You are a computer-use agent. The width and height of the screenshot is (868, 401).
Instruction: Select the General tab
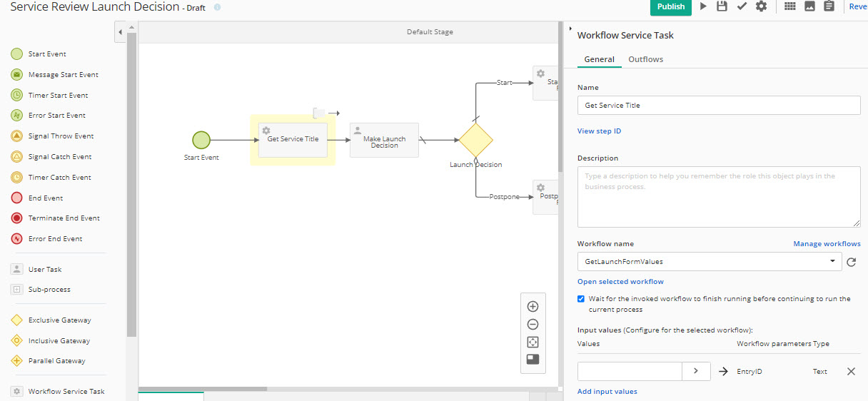[599, 59]
